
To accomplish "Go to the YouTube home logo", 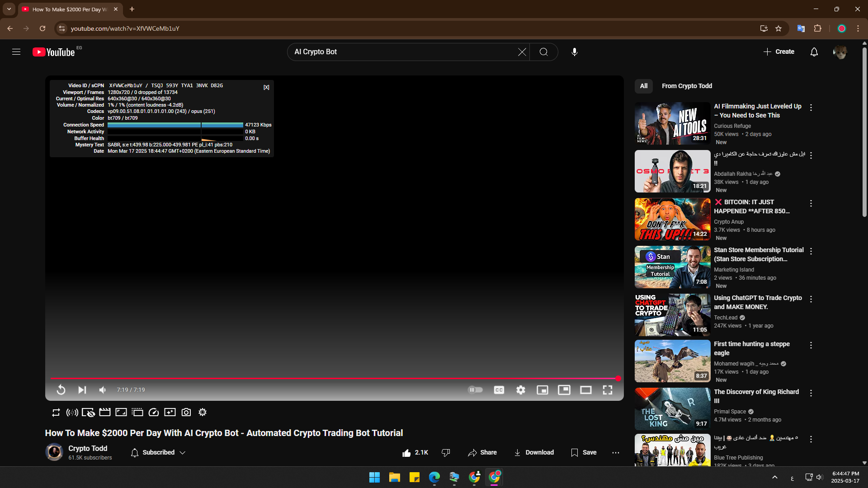I will pyautogui.click(x=54, y=52).
